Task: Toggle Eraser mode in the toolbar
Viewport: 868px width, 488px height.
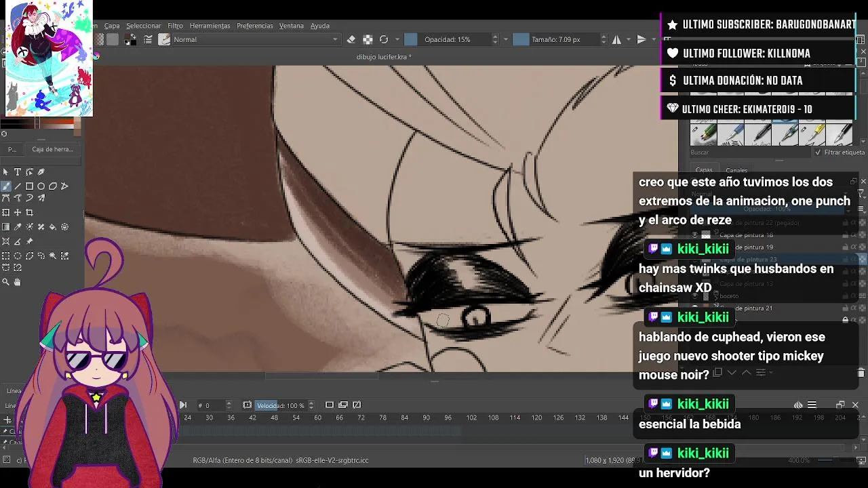Action: coord(351,39)
